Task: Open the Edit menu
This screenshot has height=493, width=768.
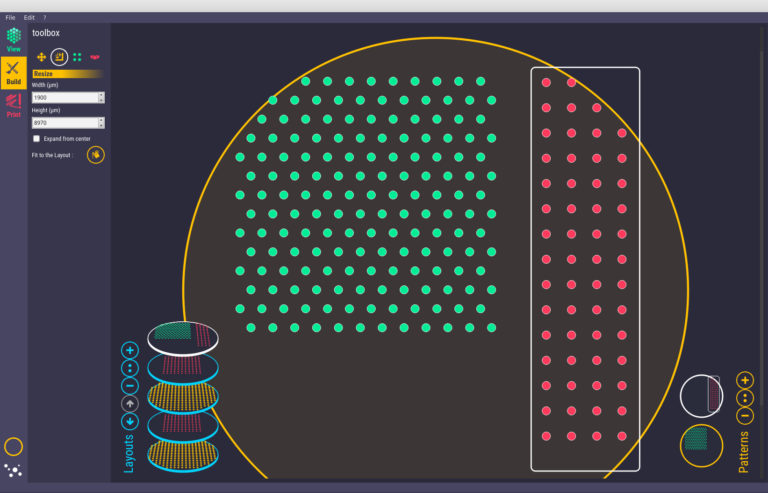Action: tap(29, 18)
